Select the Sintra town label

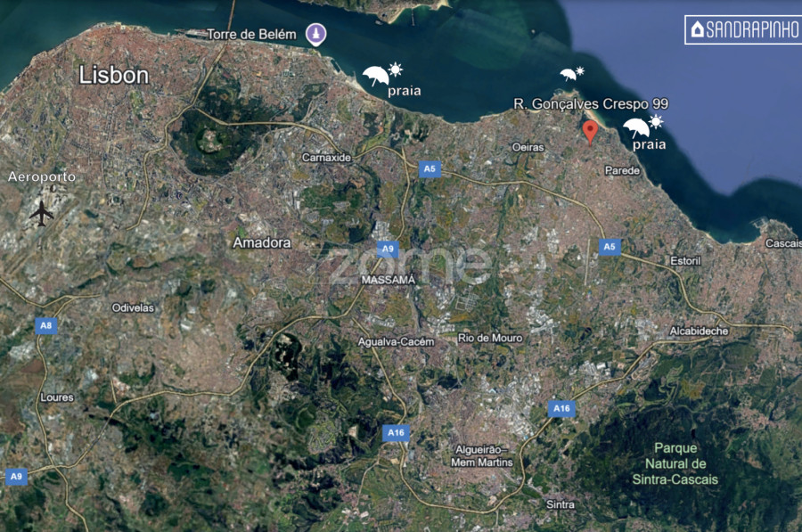[561, 504]
